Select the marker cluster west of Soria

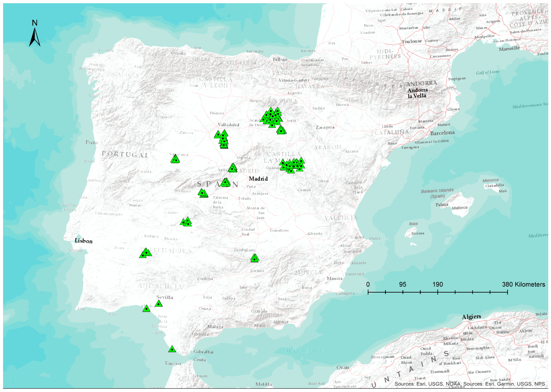(x=272, y=117)
